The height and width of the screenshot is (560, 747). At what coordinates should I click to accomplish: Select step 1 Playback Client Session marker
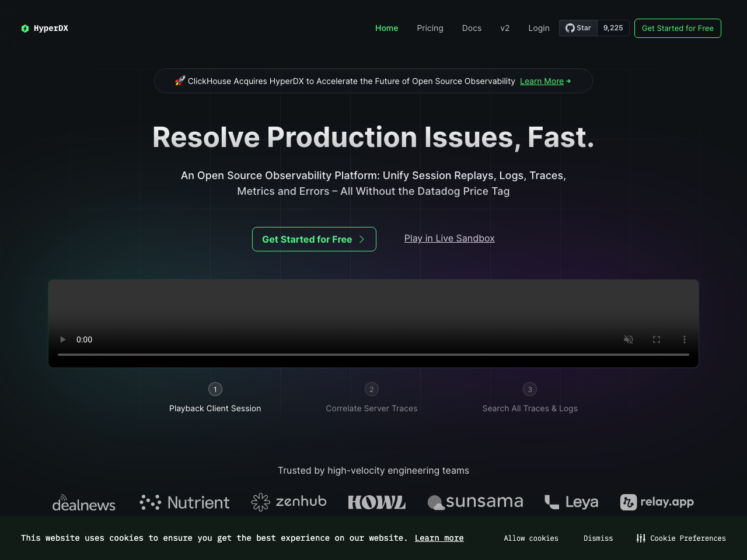pos(215,389)
